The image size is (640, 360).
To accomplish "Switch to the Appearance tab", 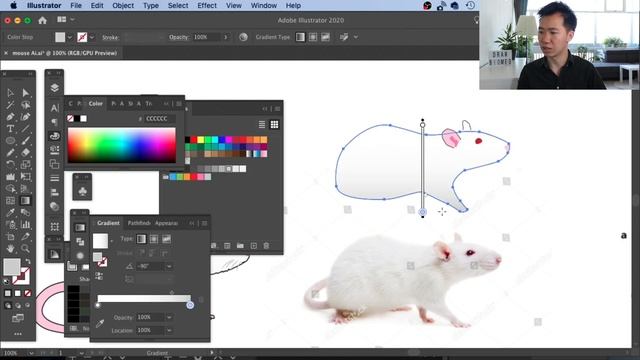I will coord(166,223).
